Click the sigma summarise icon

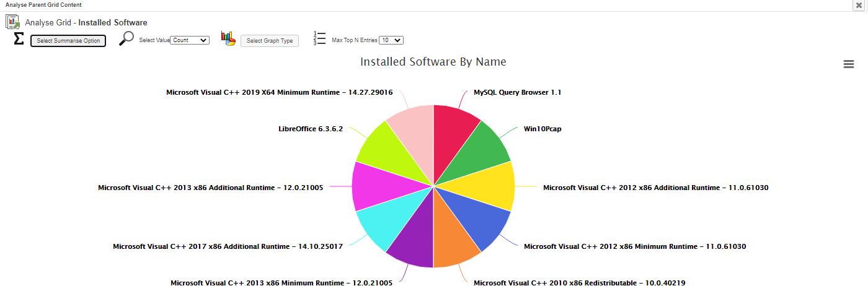[x=19, y=39]
